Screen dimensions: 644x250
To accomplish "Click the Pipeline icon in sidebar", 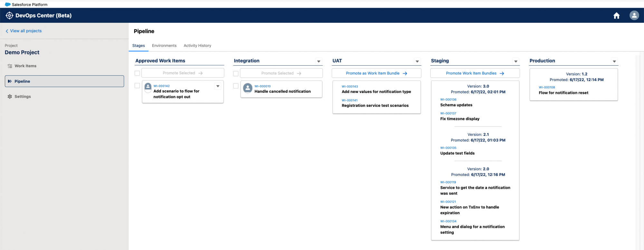I will (x=10, y=81).
